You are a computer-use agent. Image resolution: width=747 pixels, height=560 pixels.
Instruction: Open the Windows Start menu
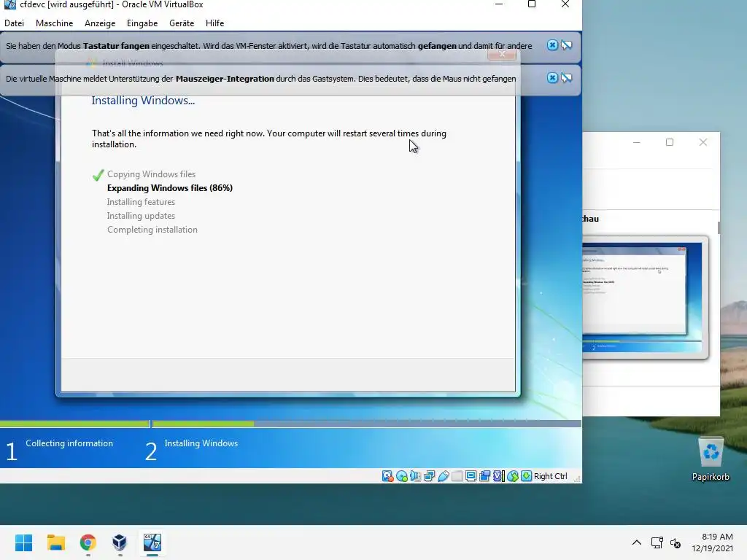click(24, 542)
